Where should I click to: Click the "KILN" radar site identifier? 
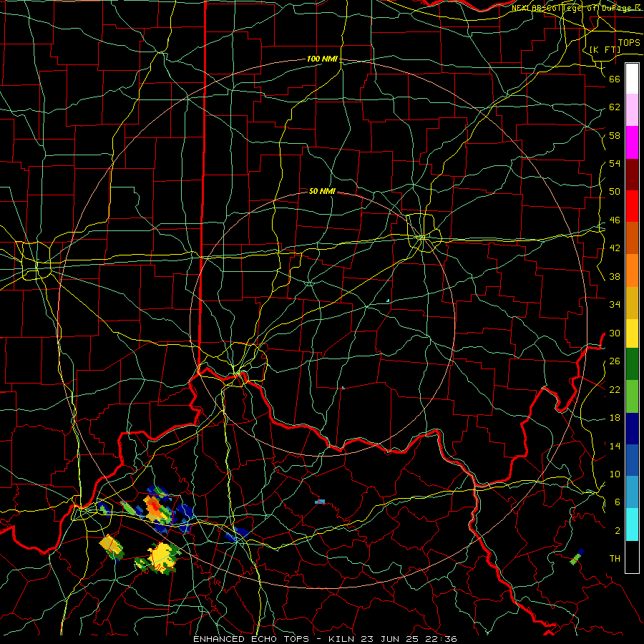(342, 639)
